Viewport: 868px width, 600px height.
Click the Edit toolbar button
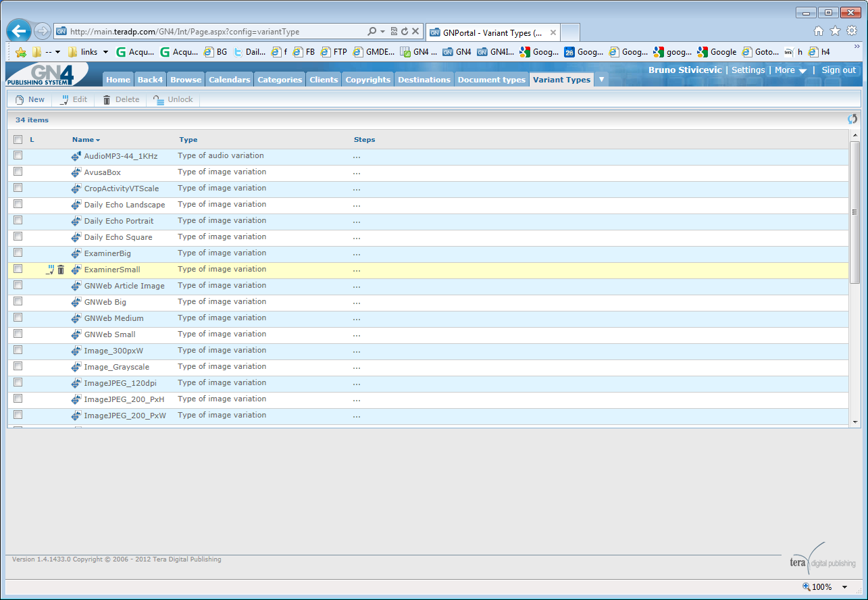tap(74, 99)
